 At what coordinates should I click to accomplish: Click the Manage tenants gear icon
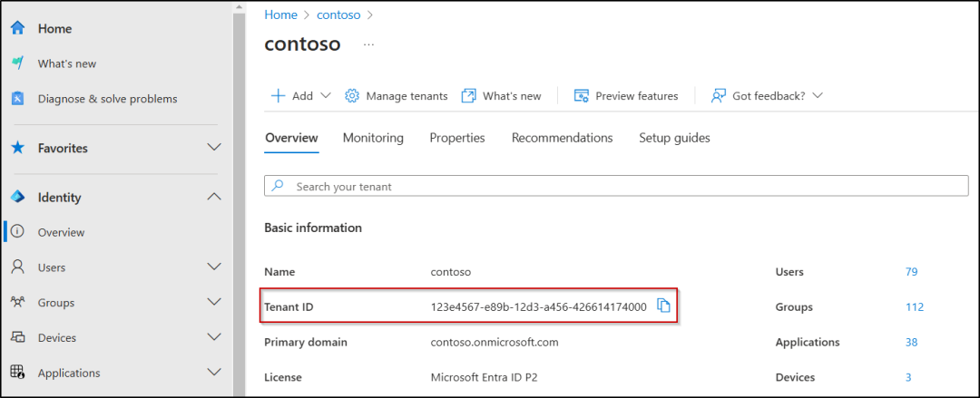click(352, 95)
